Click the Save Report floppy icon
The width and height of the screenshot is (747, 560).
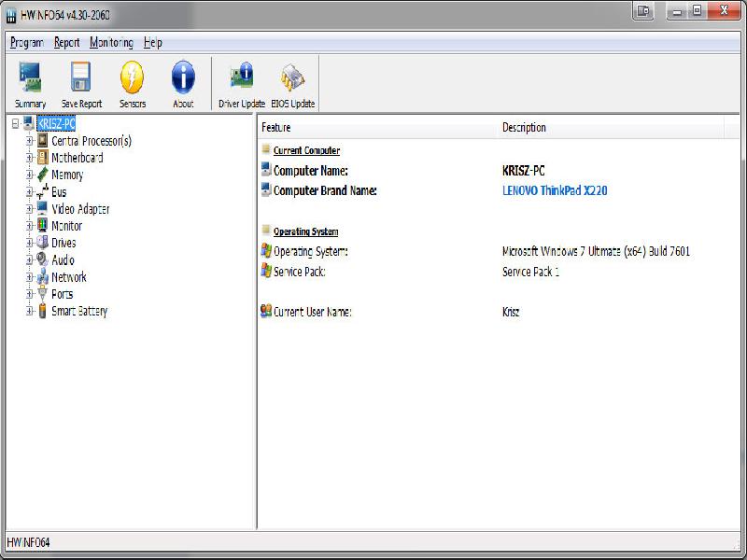coord(81,77)
